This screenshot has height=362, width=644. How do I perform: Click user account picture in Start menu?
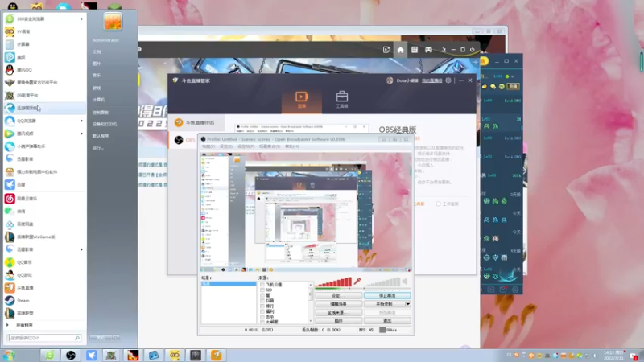(113, 22)
